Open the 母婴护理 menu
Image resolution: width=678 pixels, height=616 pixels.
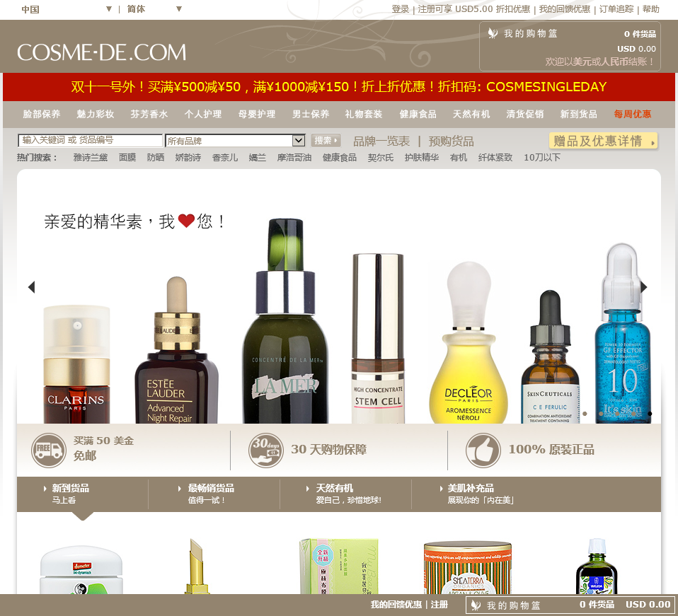(x=257, y=114)
